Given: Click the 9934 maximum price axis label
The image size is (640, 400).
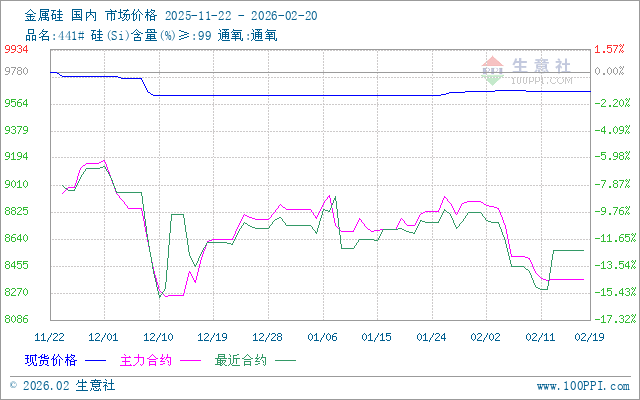Looking at the screenshot, I should [16, 48].
